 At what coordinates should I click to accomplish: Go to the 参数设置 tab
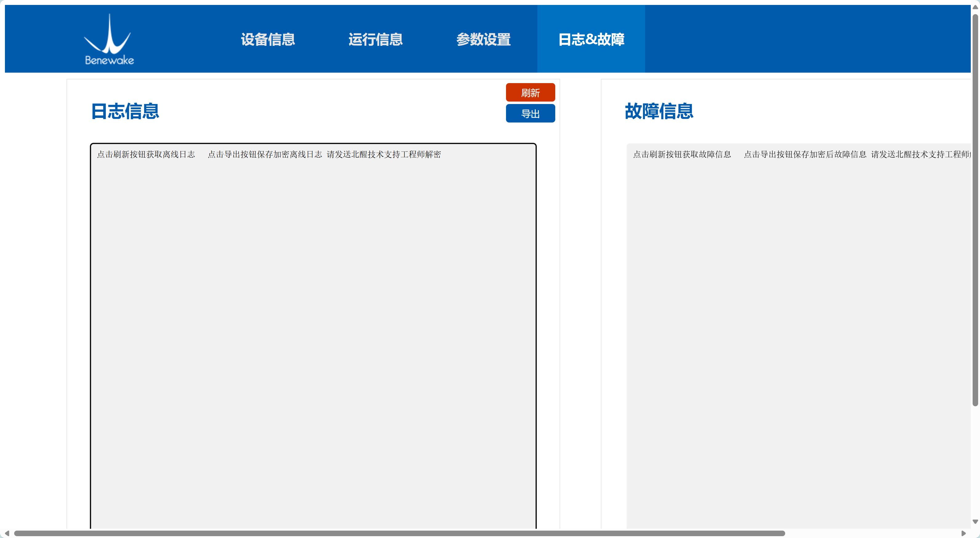(x=483, y=39)
